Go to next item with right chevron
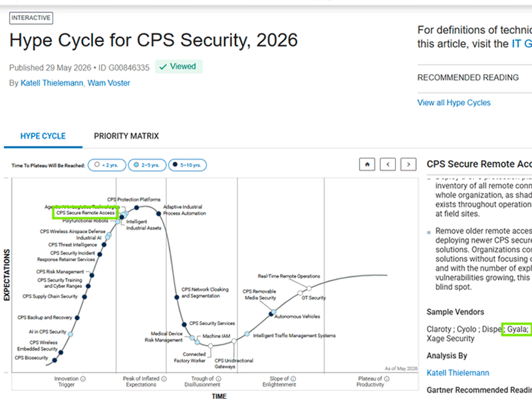This screenshot has height=399, width=532. tap(408, 164)
